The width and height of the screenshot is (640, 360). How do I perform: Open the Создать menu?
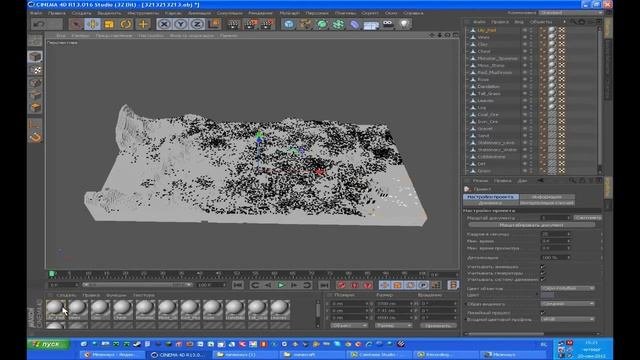[81, 13]
